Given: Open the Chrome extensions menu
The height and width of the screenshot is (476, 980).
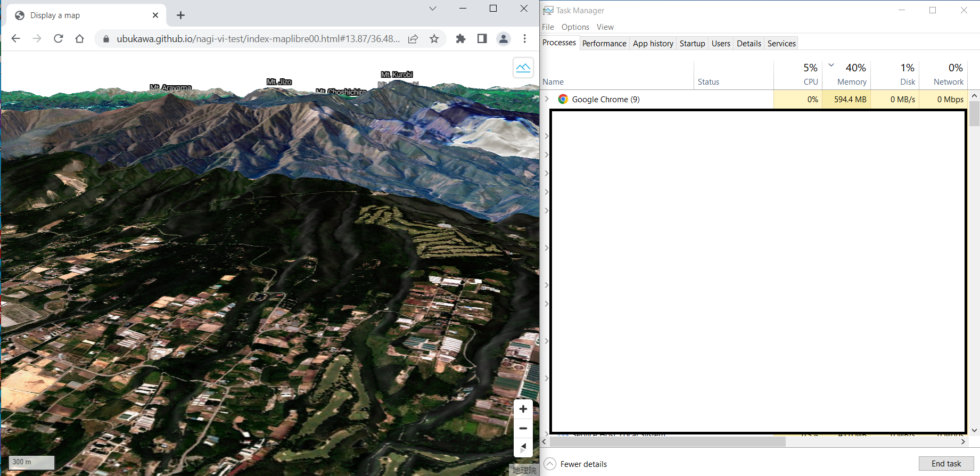Looking at the screenshot, I should click(x=461, y=38).
